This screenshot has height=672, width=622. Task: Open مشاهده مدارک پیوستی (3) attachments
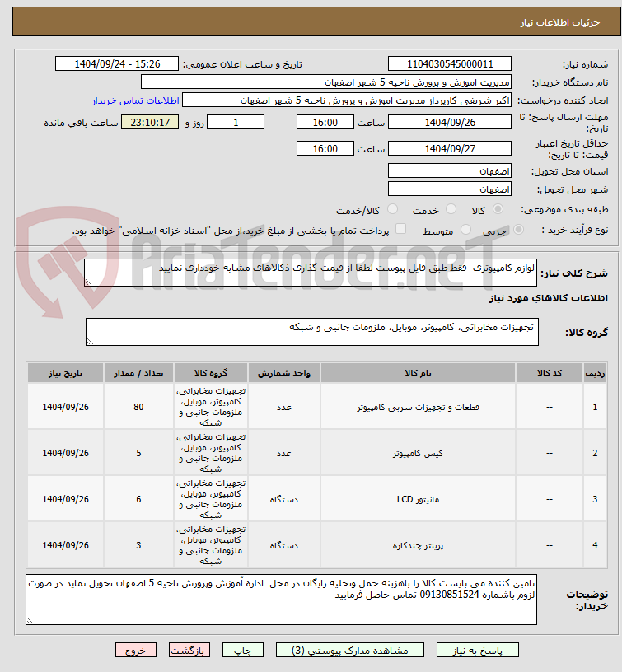coord(350,650)
